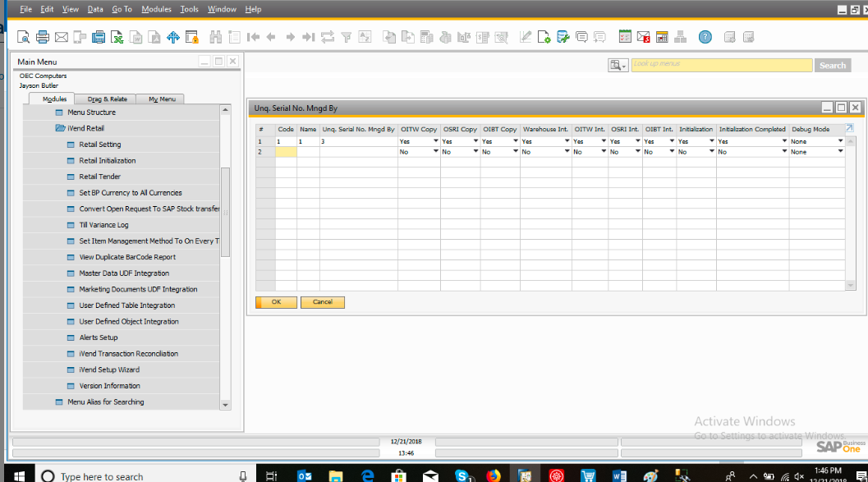Viewport: 868px width, 482px height.
Task: Open iVend Setup Wizard entry
Action: 109,370
